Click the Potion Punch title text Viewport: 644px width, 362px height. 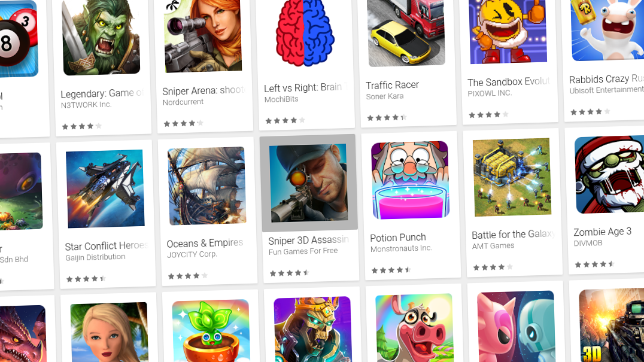(x=398, y=238)
